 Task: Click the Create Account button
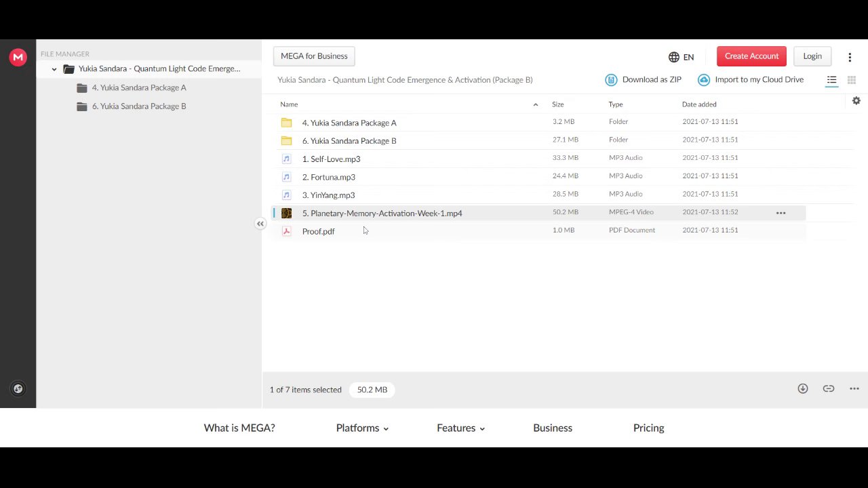(x=751, y=56)
